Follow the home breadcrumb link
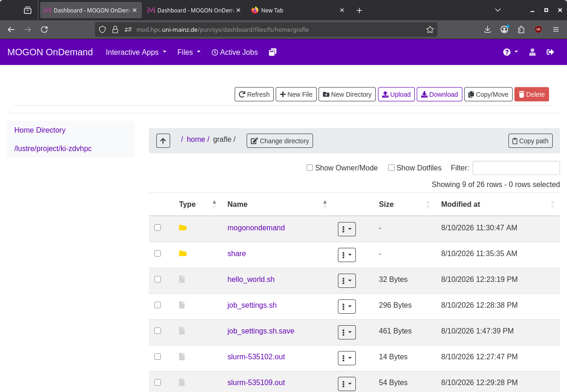Image resolution: width=567 pixels, height=392 pixels. click(x=195, y=139)
